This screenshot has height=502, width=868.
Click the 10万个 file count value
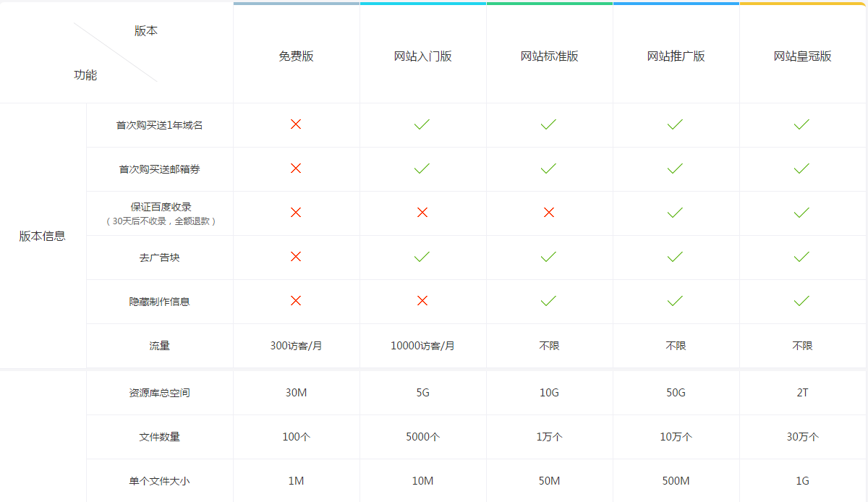pos(676,437)
